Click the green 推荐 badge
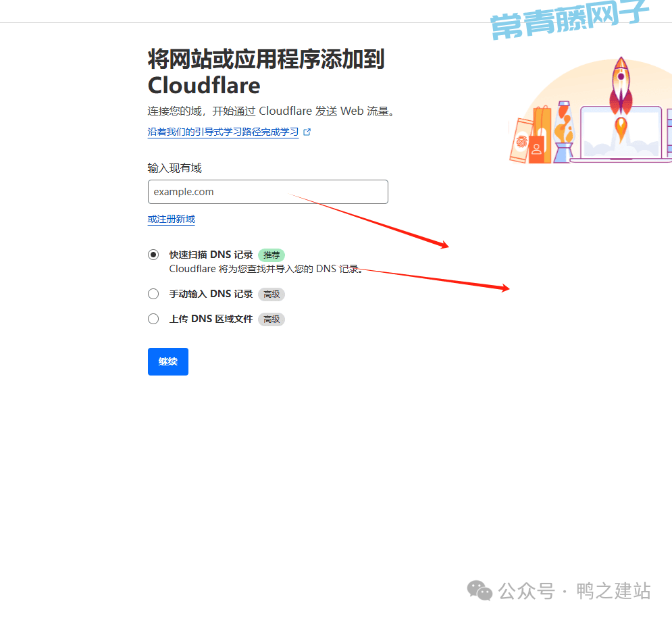Viewport: 672px width, 618px height. click(272, 255)
